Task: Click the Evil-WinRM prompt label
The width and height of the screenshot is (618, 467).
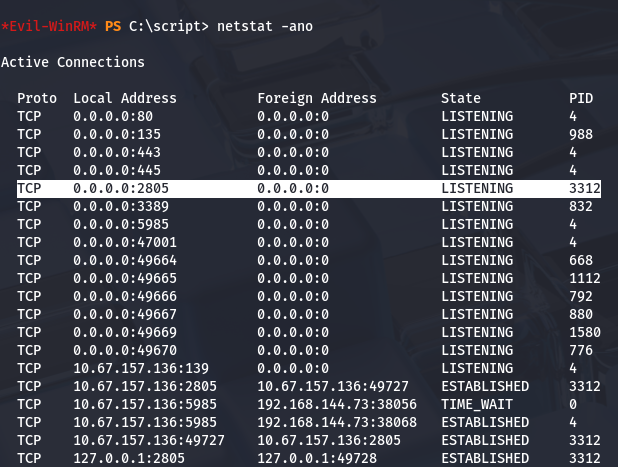Action: 50,25
